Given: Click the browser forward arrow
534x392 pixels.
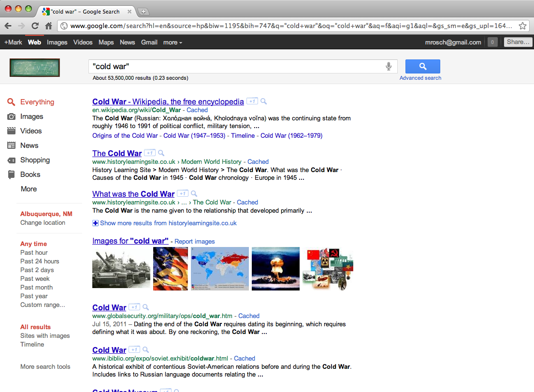Looking at the screenshot, I should click(21, 26).
